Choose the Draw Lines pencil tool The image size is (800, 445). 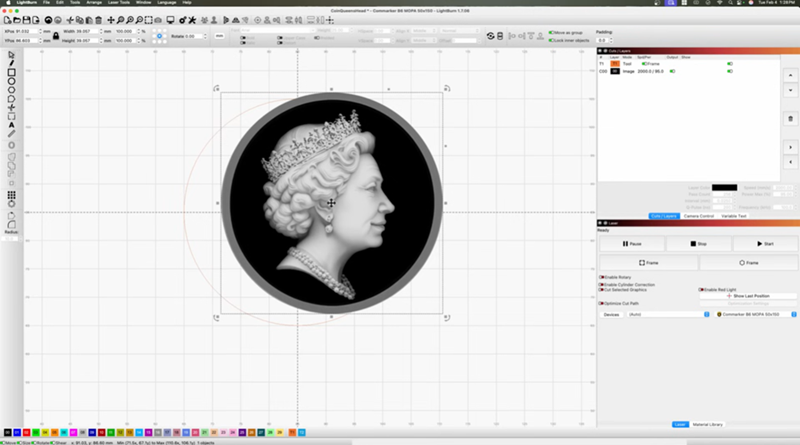click(x=11, y=63)
